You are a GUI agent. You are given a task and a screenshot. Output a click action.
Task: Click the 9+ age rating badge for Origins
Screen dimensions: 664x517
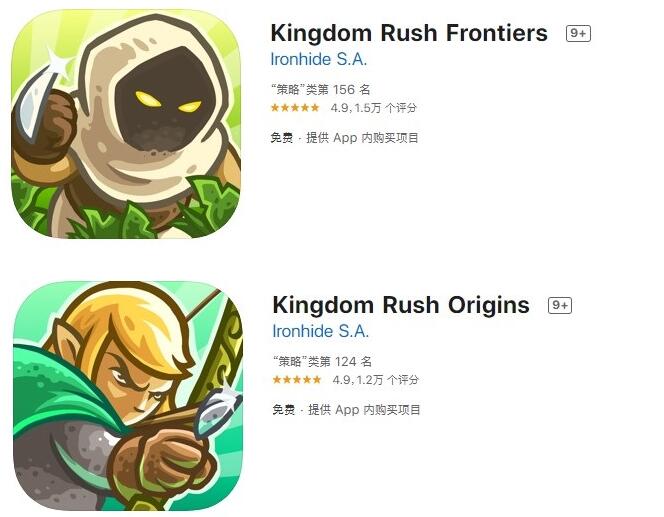(560, 305)
